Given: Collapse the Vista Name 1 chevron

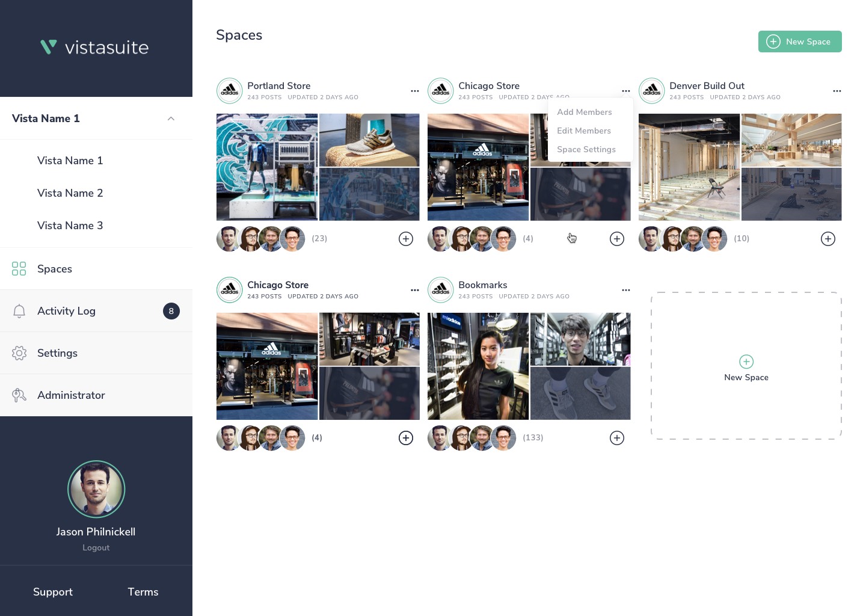Looking at the screenshot, I should (171, 119).
